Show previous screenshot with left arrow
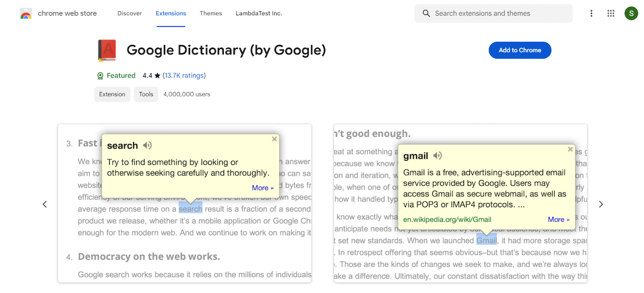Screen dimensions: 644x293 tap(45, 204)
